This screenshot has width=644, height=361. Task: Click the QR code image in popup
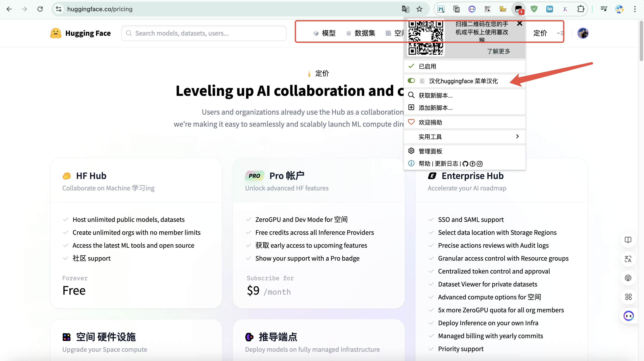click(x=426, y=38)
